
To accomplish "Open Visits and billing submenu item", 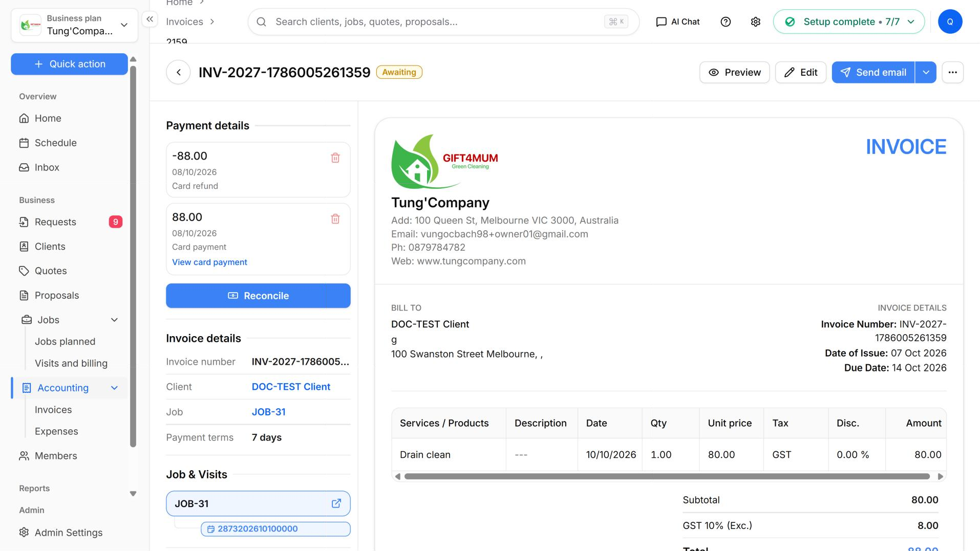I will click(x=71, y=363).
